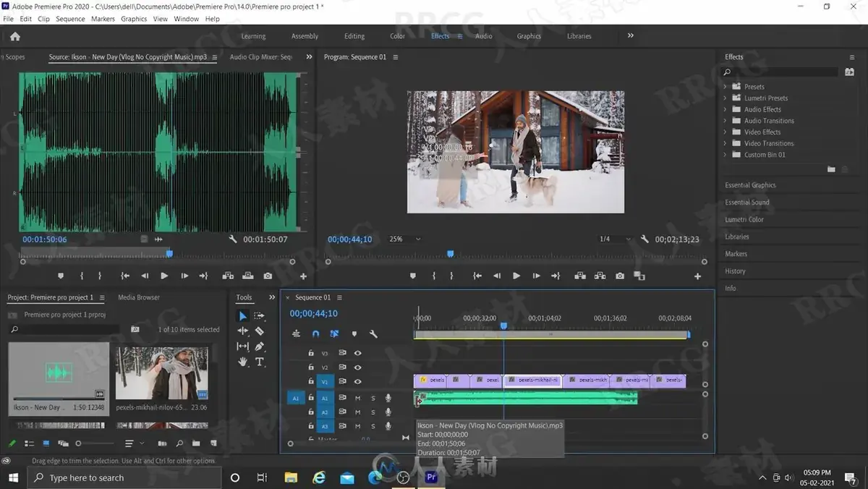The width and height of the screenshot is (868, 489).
Task: Open Media Browser tab
Action: pos(139,297)
